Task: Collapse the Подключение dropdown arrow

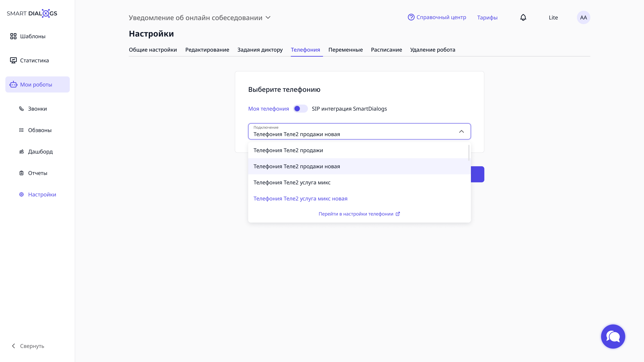Action: click(x=462, y=131)
